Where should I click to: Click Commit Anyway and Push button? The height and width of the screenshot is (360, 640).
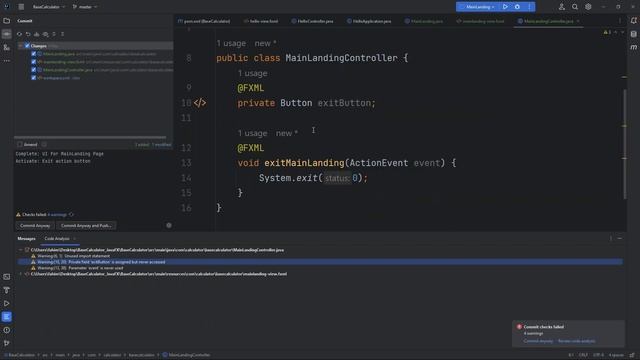[x=86, y=226]
